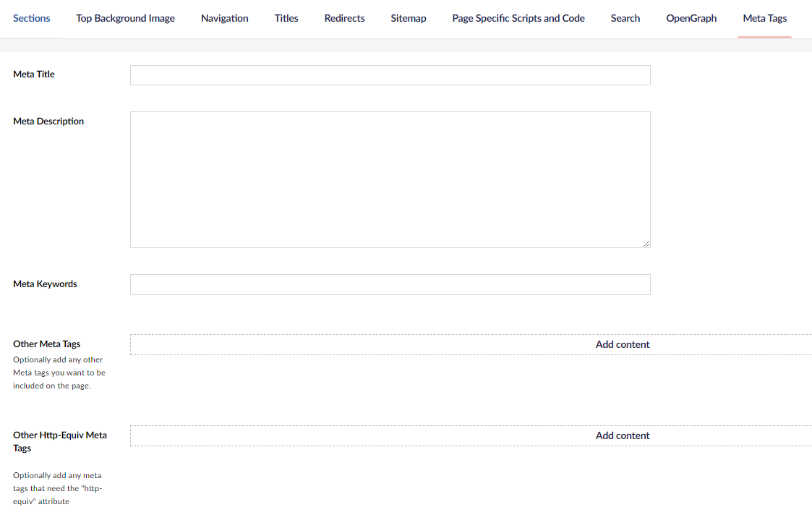Screen dimensions: 812x515
Task: Click the Other Meta Tags label
Action: (x=47, y=344)
